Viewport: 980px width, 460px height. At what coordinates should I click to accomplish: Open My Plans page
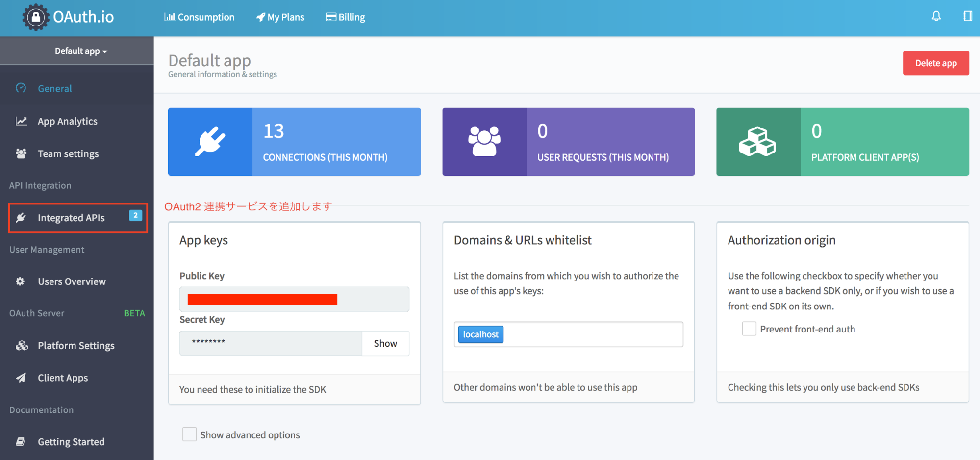coord(280,17)
